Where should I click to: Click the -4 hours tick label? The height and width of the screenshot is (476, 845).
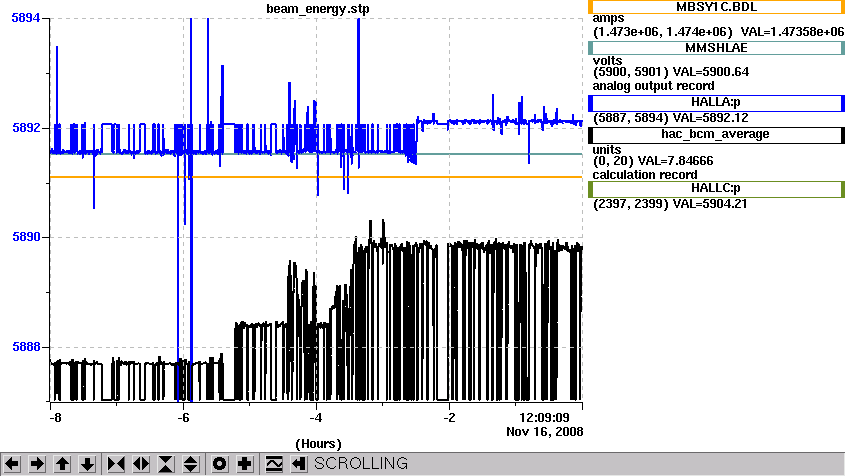pyautogui.click(x=316, y=418)
